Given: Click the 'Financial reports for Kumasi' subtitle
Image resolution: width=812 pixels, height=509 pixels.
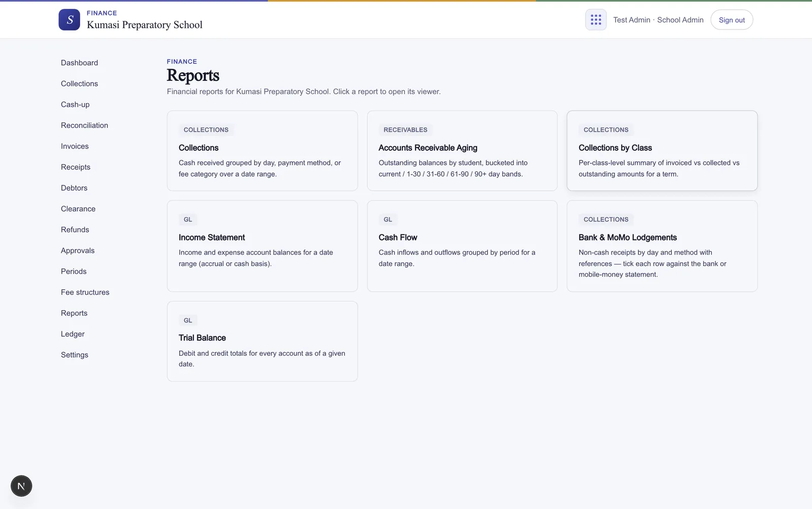Looking at the screenshot, I should (x=303, y=92).
